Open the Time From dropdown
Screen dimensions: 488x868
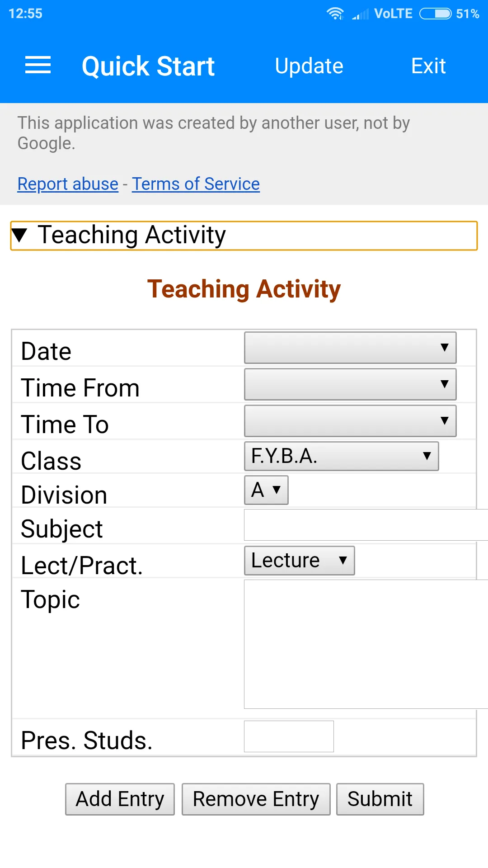click(x=350, y=384)
